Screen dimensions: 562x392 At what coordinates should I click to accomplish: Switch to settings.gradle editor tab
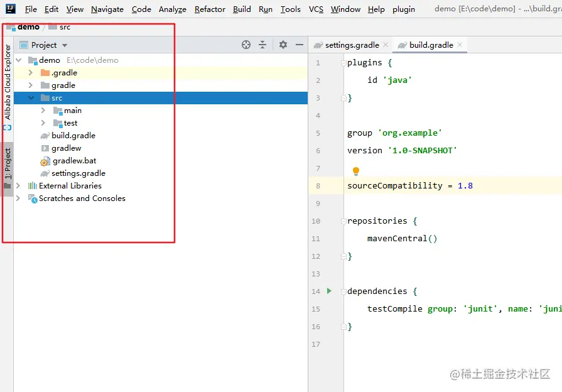pyautogui.click(x=351, y=45)
